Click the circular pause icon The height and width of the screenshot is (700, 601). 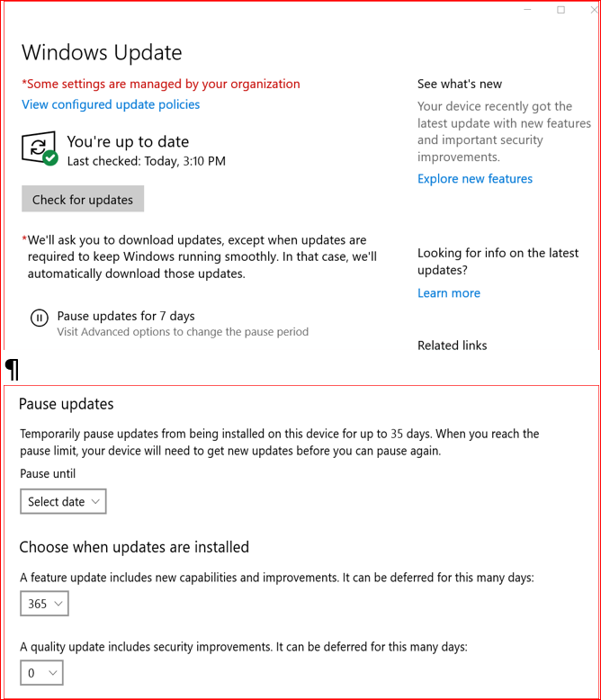click(x=40, y=318)
